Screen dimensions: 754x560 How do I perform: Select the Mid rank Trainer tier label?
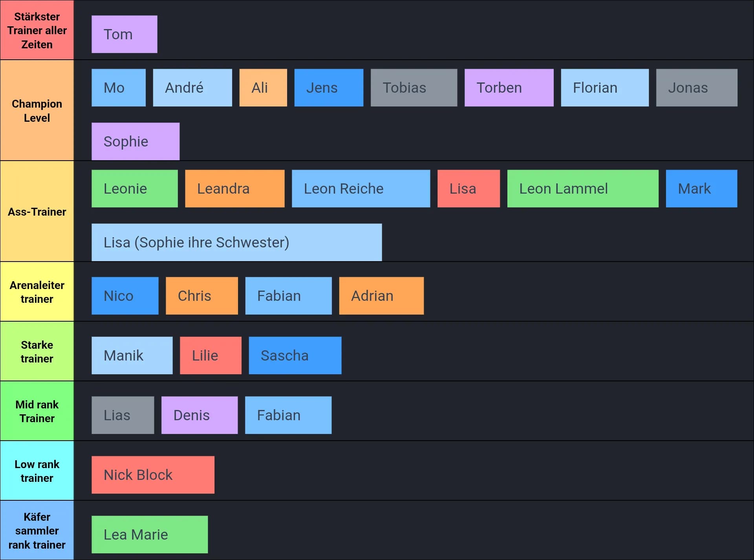37,411
